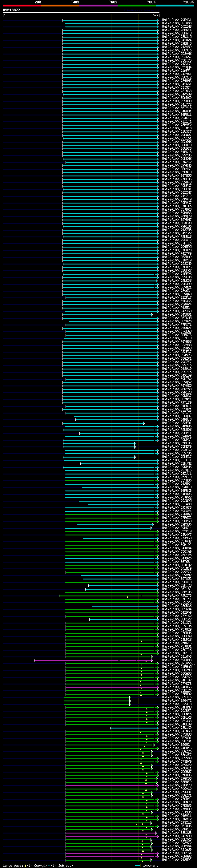Select hit label UniRef100_Q39780
Viewport: 197px width, 868px height.
point(177,454)
